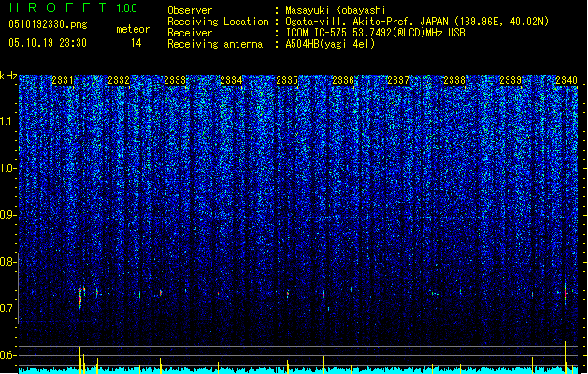Click the 2338 time marker
588x374 pixels.
[x=454, y=80]
